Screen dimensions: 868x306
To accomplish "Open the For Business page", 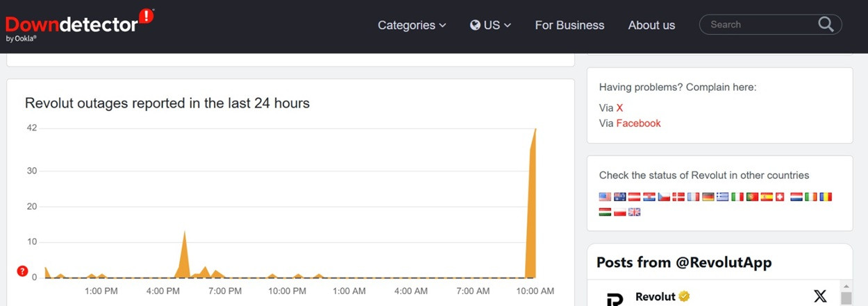I will (x=569, y=25).
